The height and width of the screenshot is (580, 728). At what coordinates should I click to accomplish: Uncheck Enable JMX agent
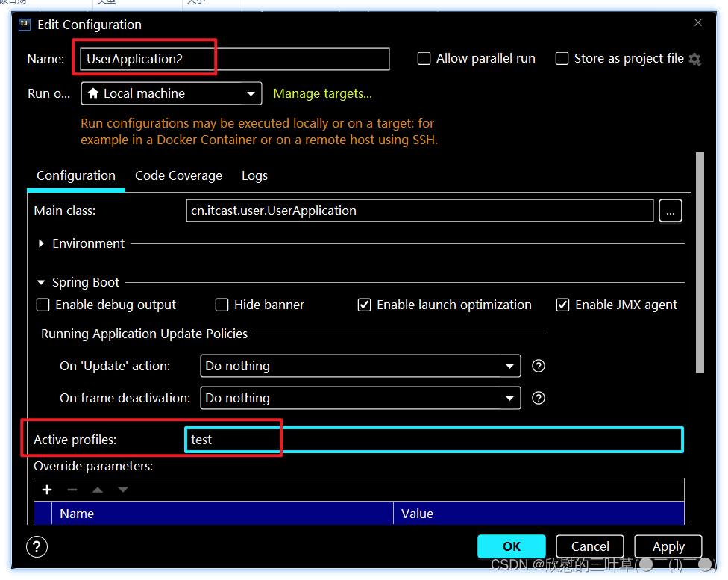pyautogui.click(x=562, y=305)
